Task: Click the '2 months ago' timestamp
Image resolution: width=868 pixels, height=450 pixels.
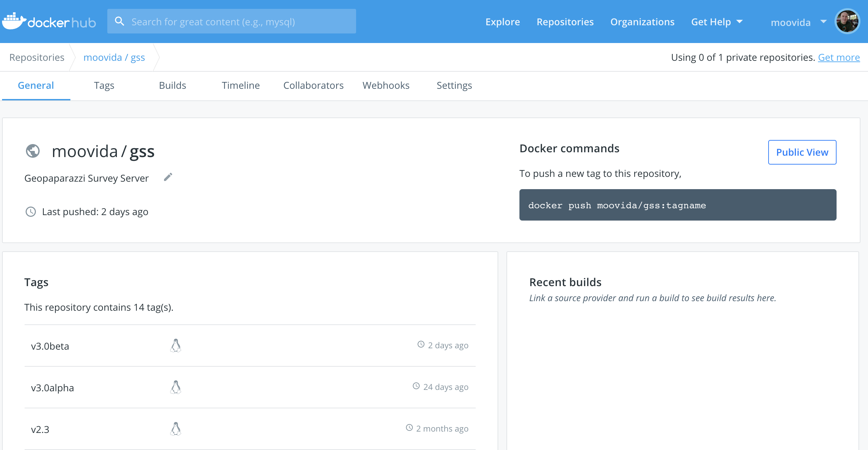Action: tap(442, 429)
